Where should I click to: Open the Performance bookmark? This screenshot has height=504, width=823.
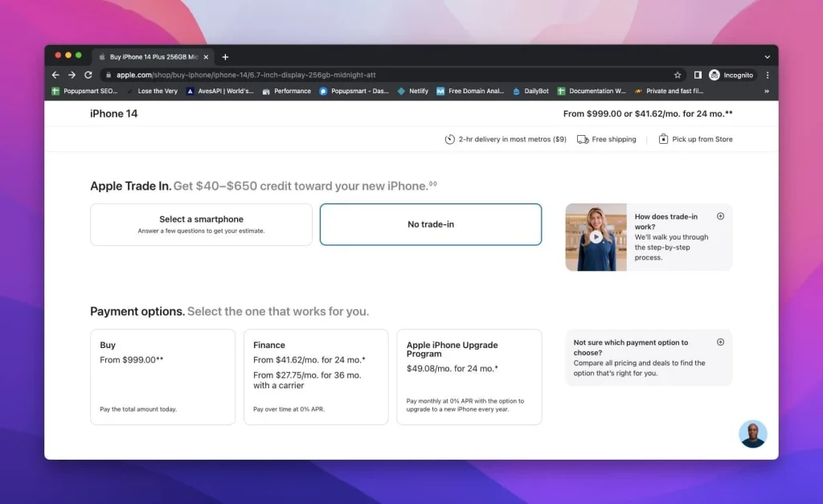click(x=287, y=91)
